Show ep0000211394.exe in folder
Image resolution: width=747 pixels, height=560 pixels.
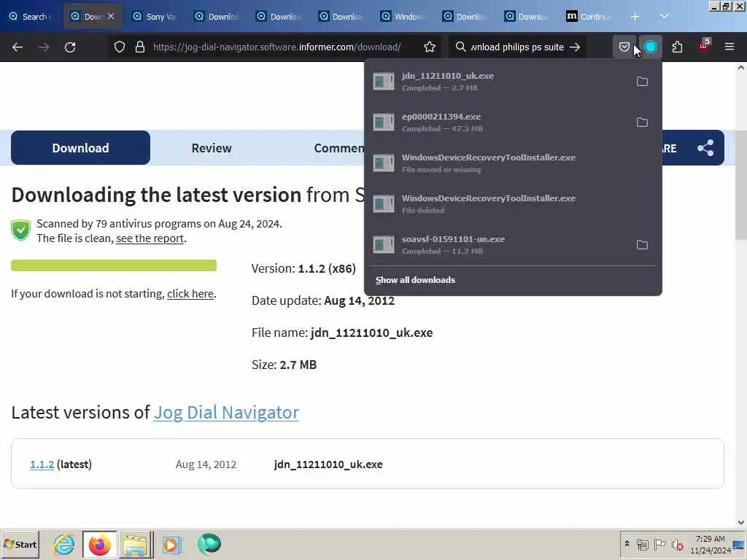coord(642,122)
